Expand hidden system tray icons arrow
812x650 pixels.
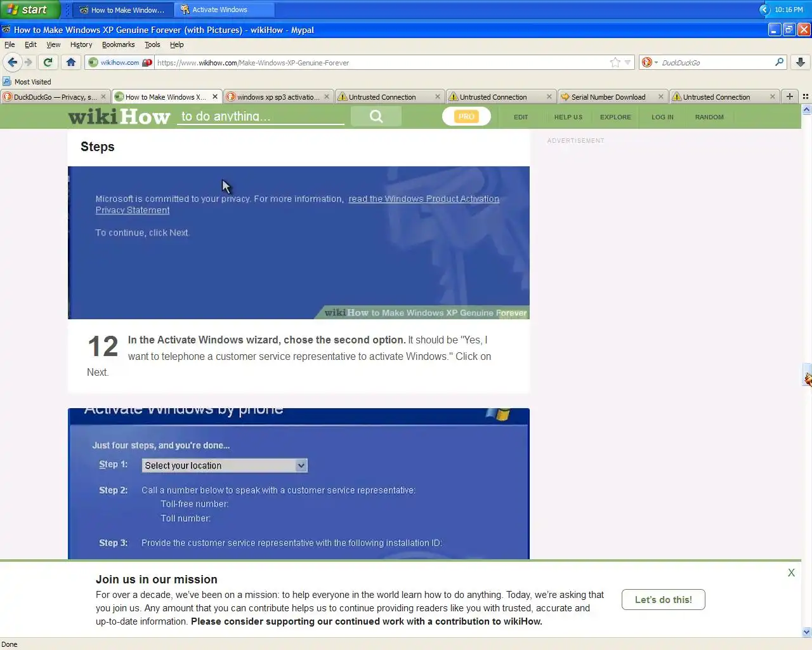[764, 10]
